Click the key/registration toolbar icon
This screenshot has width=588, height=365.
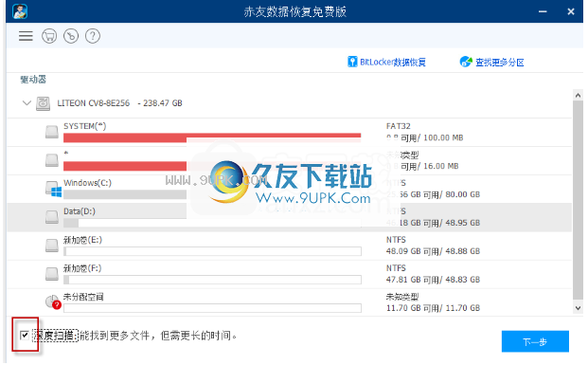coord(71,36)
